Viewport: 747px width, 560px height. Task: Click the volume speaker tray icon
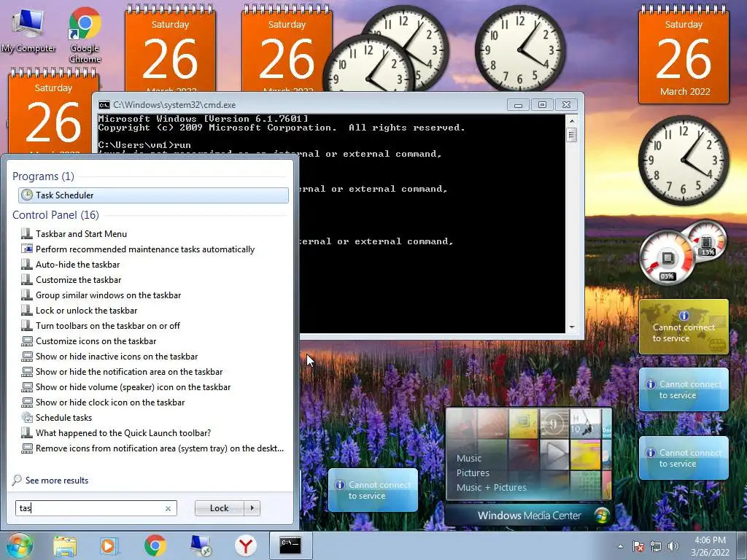(673, 546)
